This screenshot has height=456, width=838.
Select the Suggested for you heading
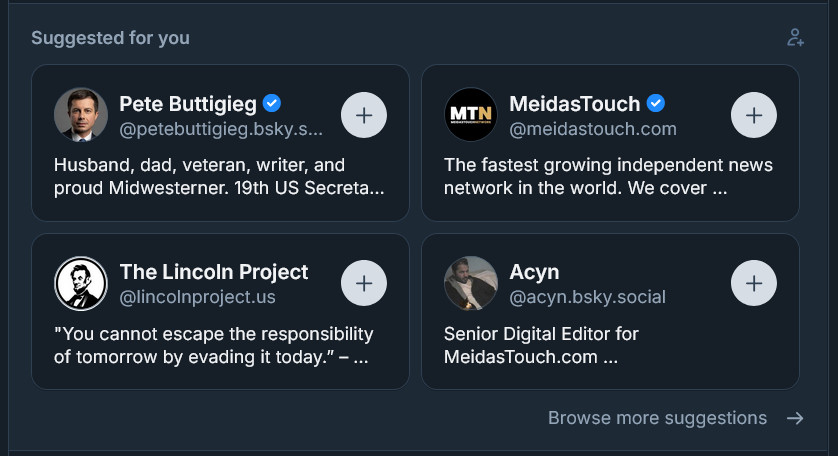[x=110, y=38]
